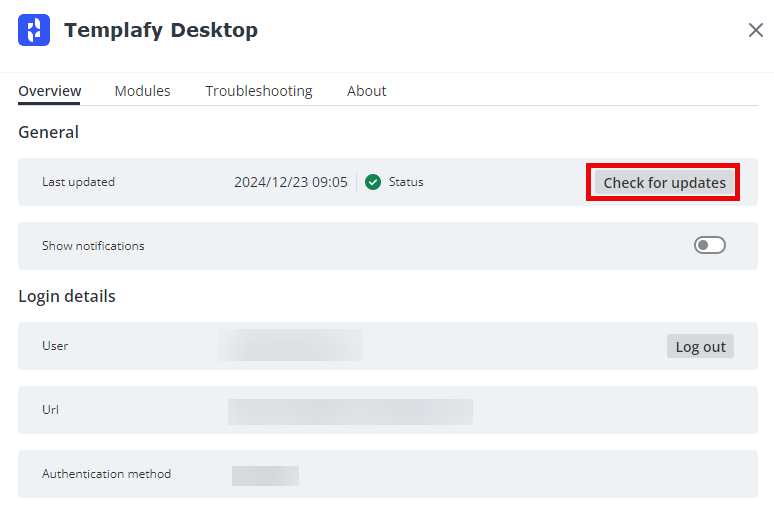The height and width of the screenshot is (507, 774).
Task: Open the Troubleshooting tab
Action: pos(259,91)
